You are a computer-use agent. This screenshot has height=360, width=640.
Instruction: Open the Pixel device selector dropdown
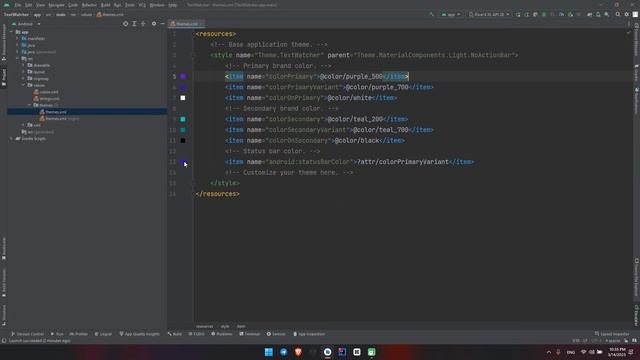[x=489, y=14]
